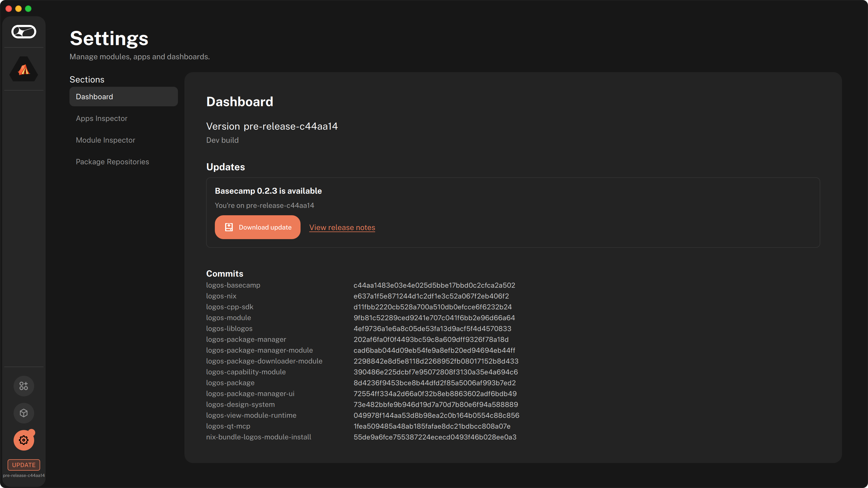Click the logos-package commit name
This screenshot has height=488, width=868.
[230, 383]
